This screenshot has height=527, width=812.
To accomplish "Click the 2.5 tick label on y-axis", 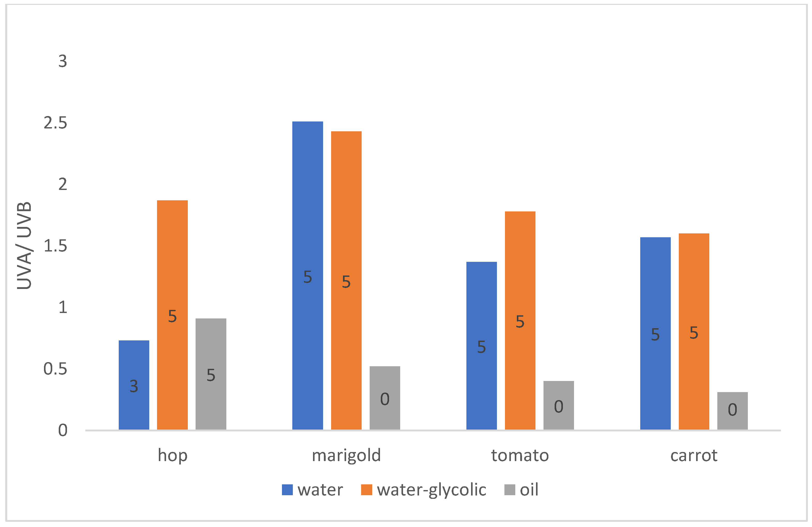I will pyautogui.click(x=55, y=123).
